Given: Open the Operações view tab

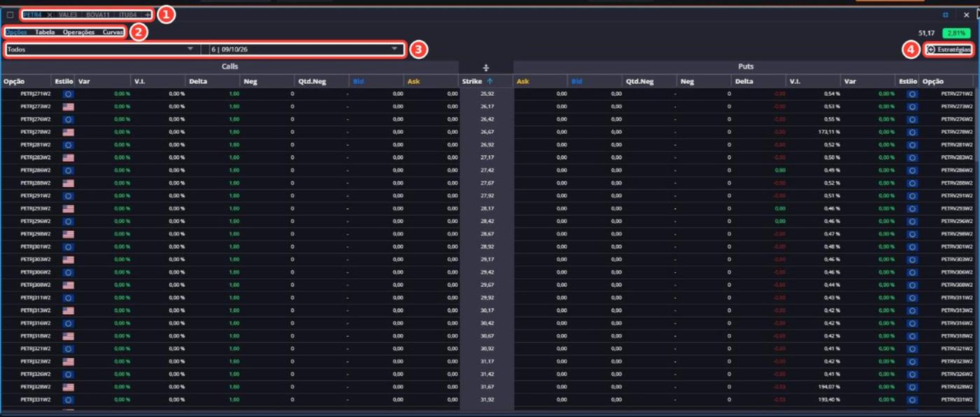Looking at the screenshot, I should (78, 32).
